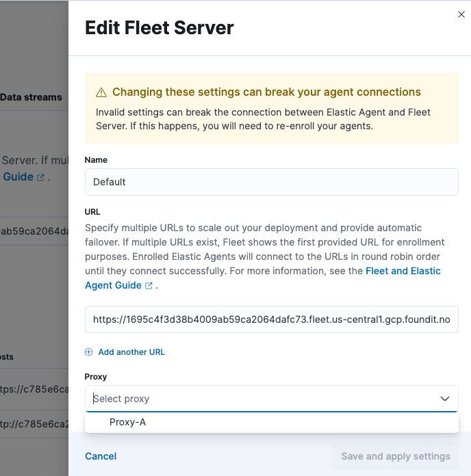The image size is (471, 476).
Task: Focus the Name field containing Default
Action: point(271,182)
